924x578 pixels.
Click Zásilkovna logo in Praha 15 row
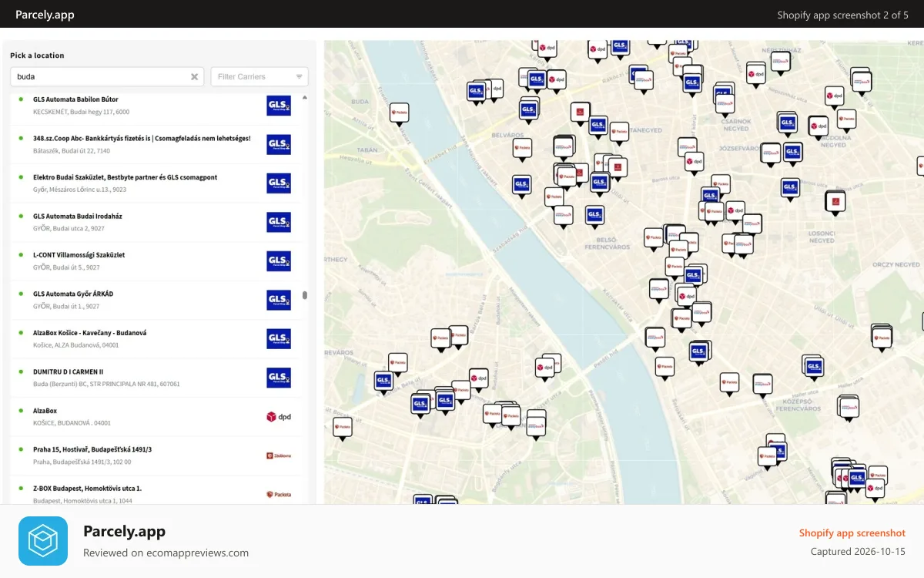[279, 455]
